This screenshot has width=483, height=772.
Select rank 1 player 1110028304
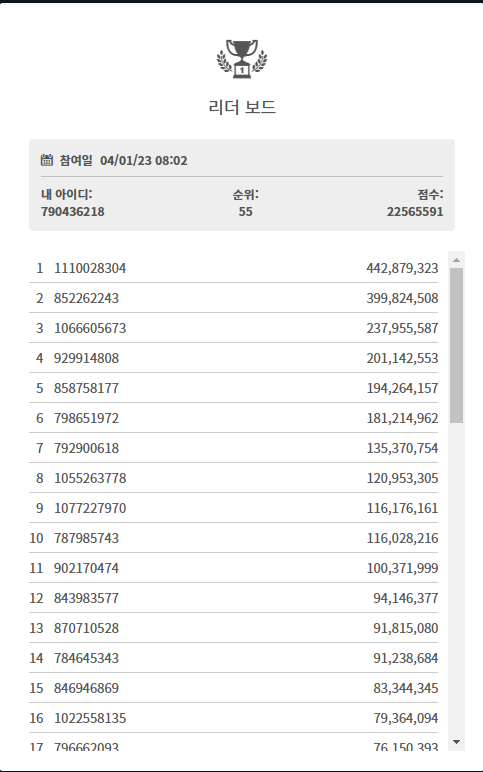(90, 268)
